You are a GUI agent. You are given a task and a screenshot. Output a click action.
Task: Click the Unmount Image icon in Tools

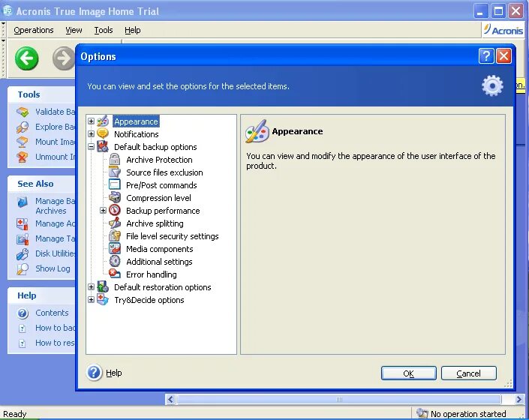click(x=23, y=157)
